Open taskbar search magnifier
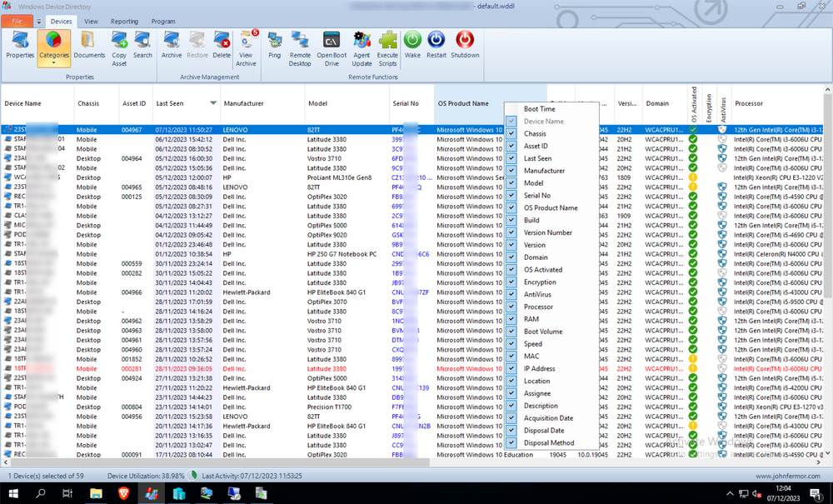The width and height of the screenshot is (833, 504). (40, 493)
